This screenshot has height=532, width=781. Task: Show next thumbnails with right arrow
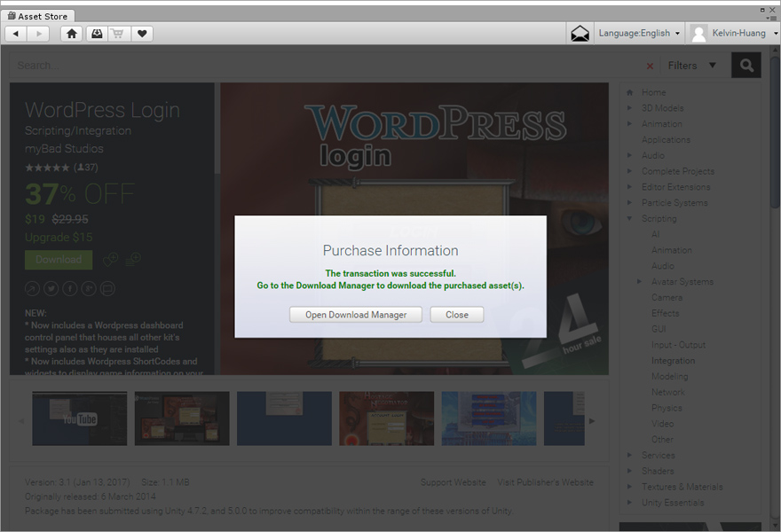[592, 421]
